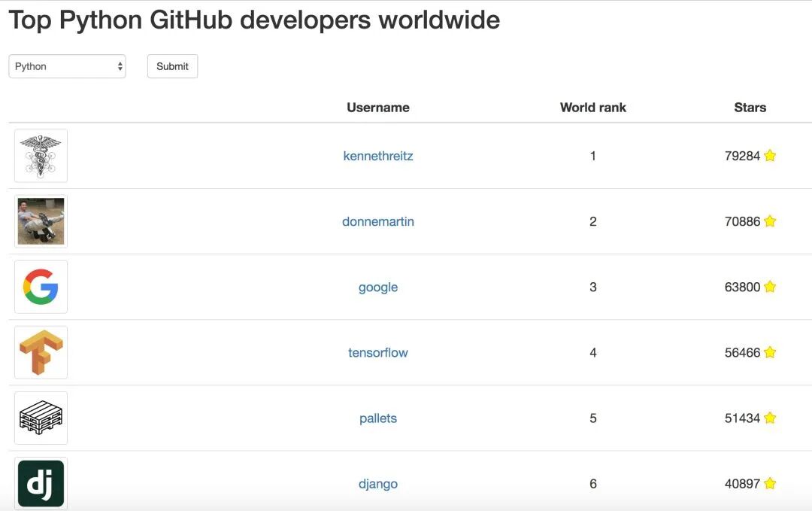Click the star icon beside 56466
This screenshot has width=812, height=511.
tap(770, 352)
